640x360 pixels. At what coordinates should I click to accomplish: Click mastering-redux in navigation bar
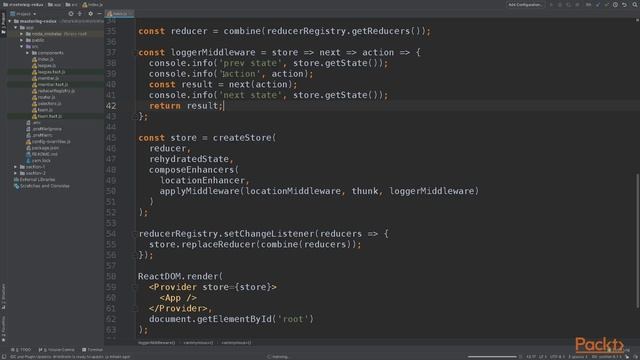23,4
